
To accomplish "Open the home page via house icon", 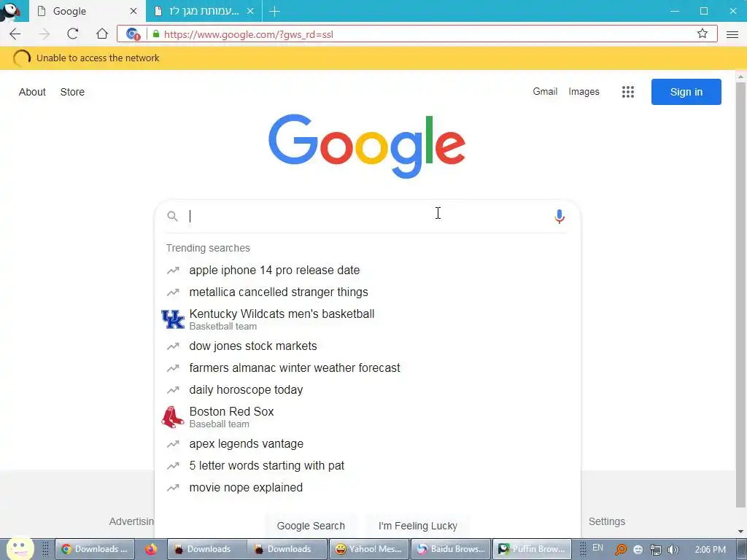I will coord(102,34).
